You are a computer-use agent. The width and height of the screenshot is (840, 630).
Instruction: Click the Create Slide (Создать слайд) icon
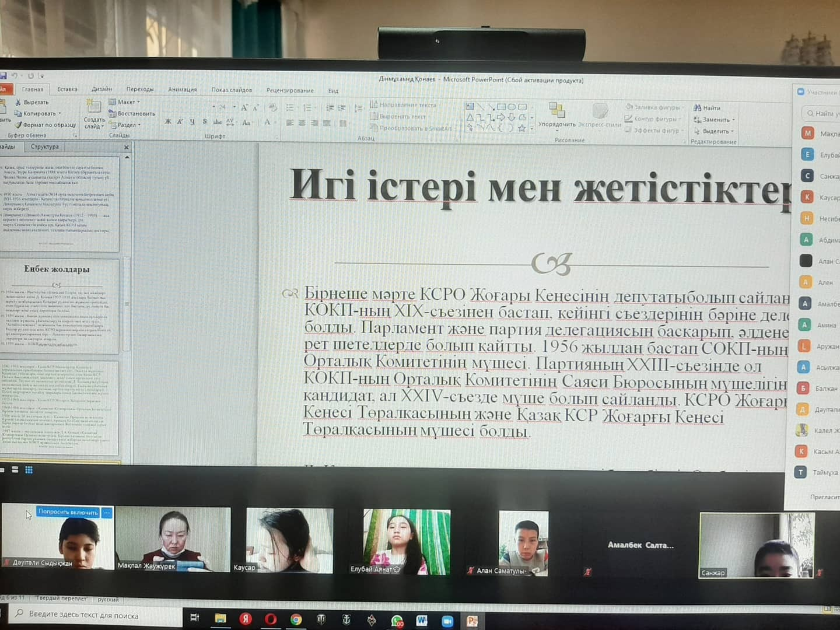click(x=93, y=106)
